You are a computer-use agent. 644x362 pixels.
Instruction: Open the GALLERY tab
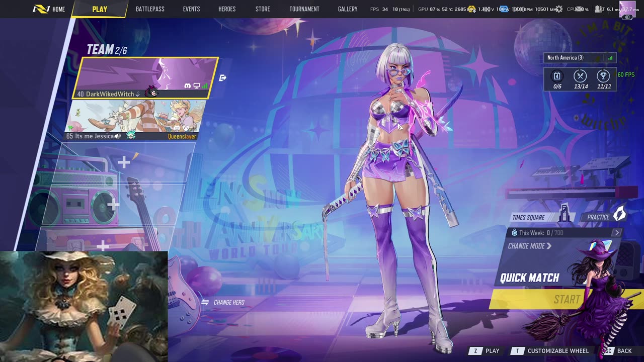click(348, 9)
